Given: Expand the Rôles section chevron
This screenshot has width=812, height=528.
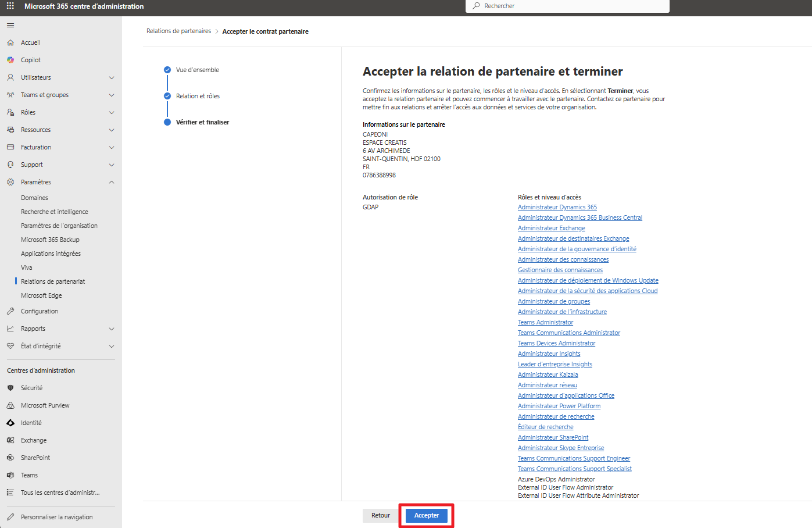Looking at the screenshot, I should coord(112,112).
